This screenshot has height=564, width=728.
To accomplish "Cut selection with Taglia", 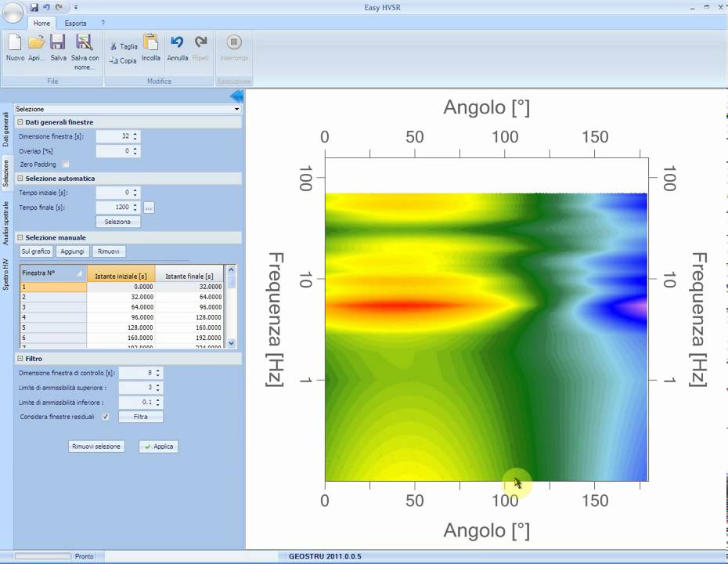I will pos(124,46).
